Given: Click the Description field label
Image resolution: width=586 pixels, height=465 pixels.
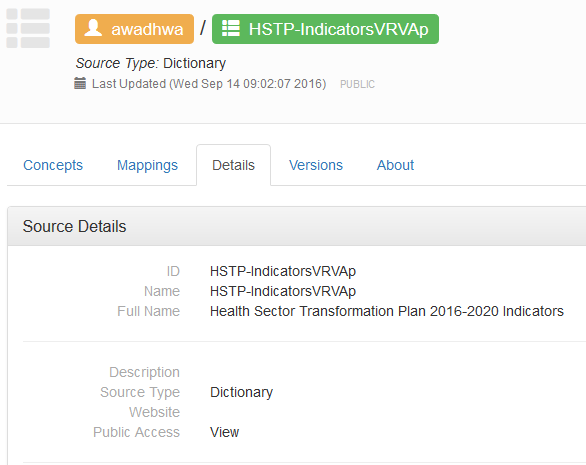Looking at the screenshot, I should [144, 372].
